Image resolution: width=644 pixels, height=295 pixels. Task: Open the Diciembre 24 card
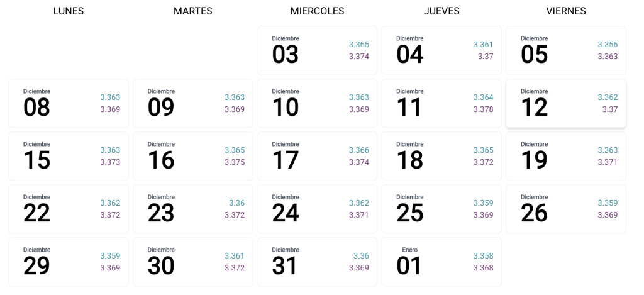click(x=317, y=209)
